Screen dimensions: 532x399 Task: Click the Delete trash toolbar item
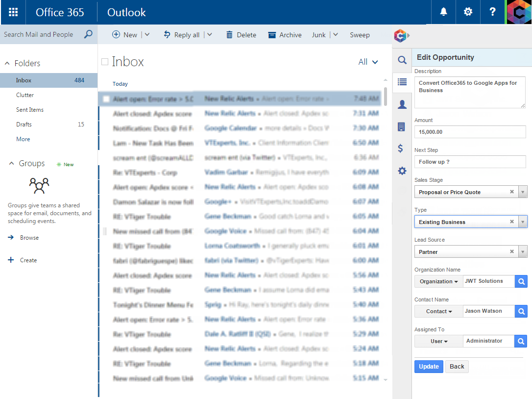[241, 35]
